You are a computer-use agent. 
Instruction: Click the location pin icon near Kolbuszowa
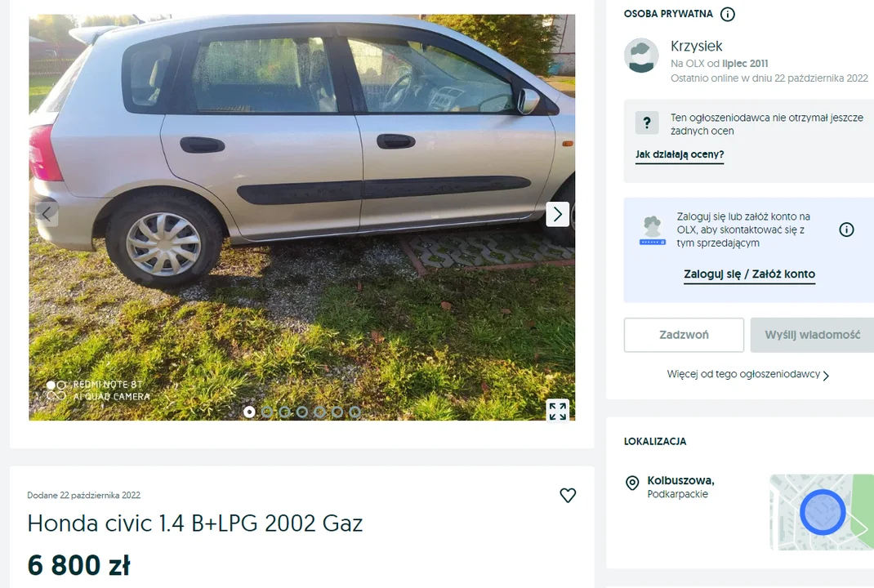pos(632,483)
